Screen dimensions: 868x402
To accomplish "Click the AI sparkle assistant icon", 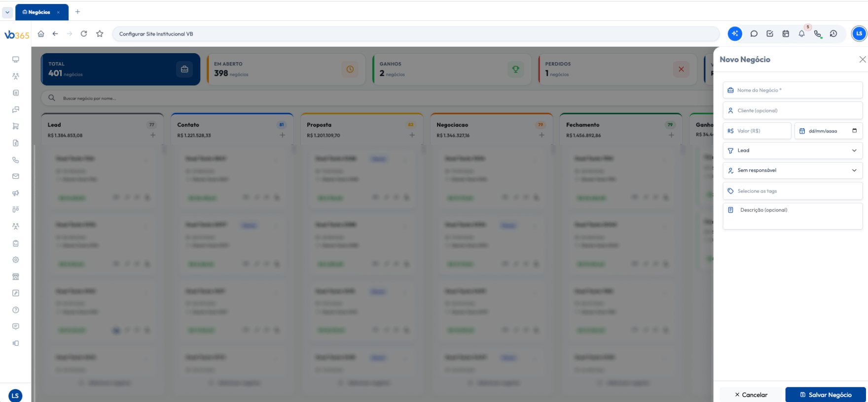I will tap(735, 33).
